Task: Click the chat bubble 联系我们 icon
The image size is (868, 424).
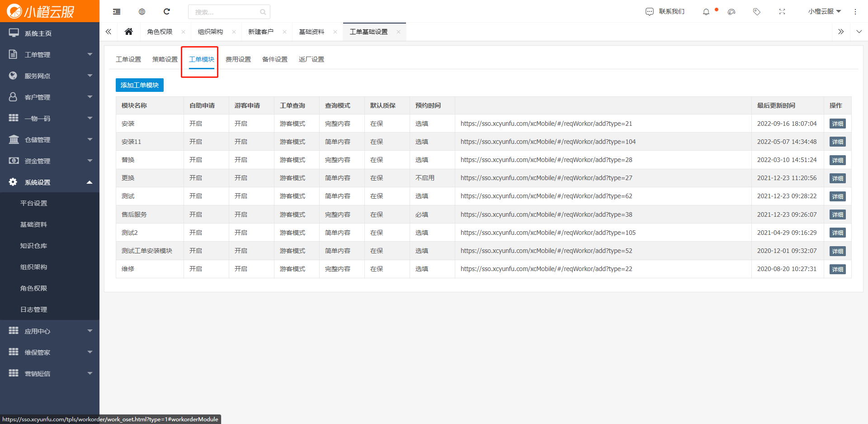Action: [650, 12]
